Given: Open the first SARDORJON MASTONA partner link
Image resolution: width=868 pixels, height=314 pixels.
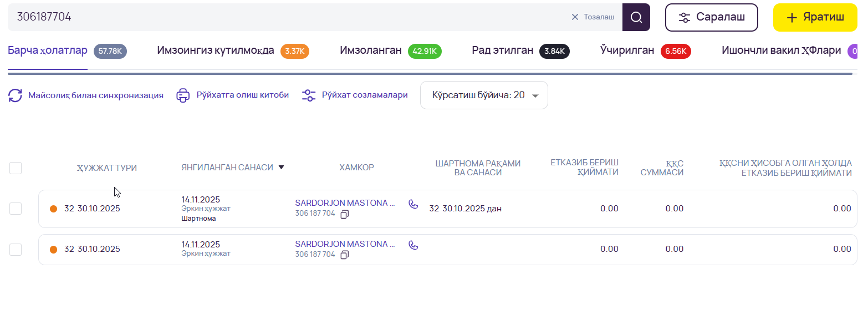Looking at the screenshot, I should [x=345, y=203].
